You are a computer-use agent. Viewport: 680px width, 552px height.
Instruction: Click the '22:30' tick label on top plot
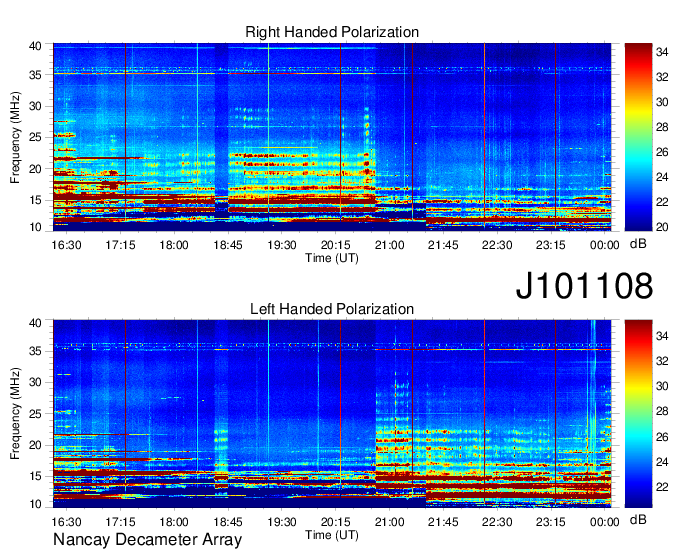[x=497, y=245]
